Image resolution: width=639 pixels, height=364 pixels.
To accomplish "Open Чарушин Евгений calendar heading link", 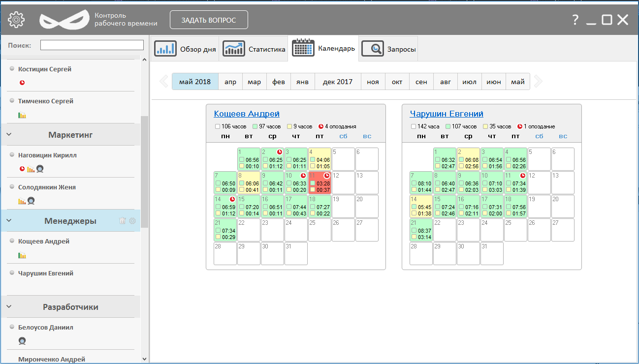I will pyautogui.click(x=447, y=114).
